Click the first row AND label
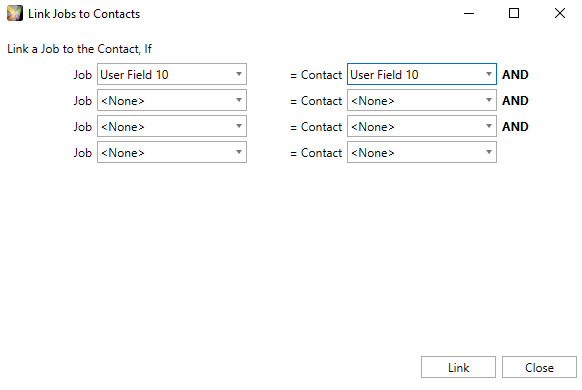This screenshot has height=390, width=582. coord(515,75)
